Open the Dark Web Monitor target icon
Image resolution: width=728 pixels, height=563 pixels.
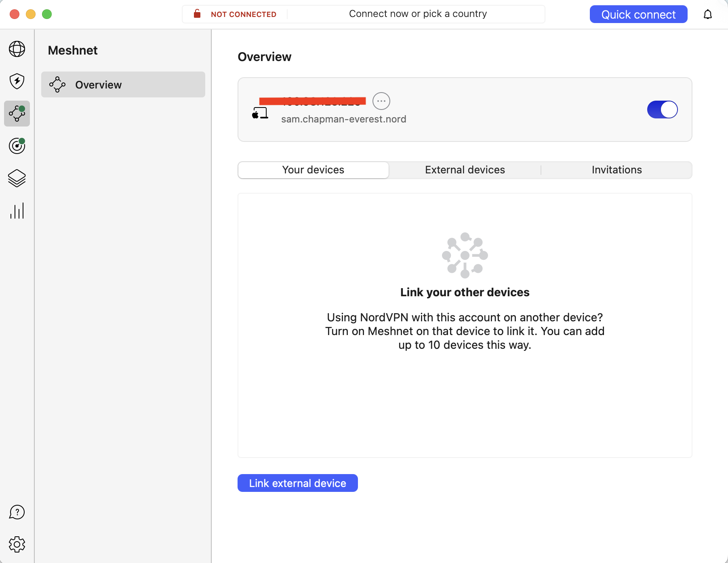(x=17, y=146)
